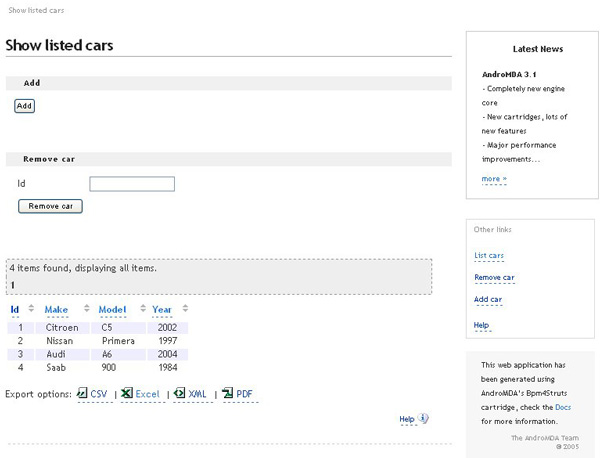
Task: Sort by the Year column header
Action: click(162, 310)
